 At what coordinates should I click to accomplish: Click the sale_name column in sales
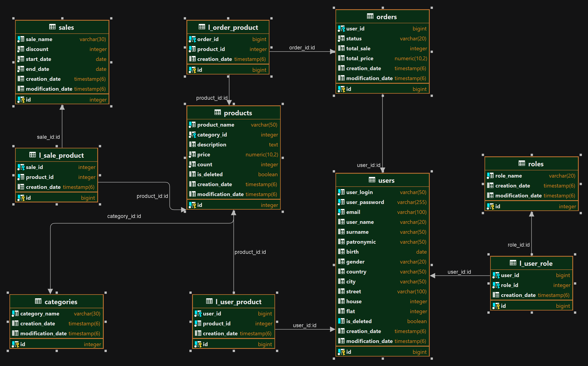point(62,39)
